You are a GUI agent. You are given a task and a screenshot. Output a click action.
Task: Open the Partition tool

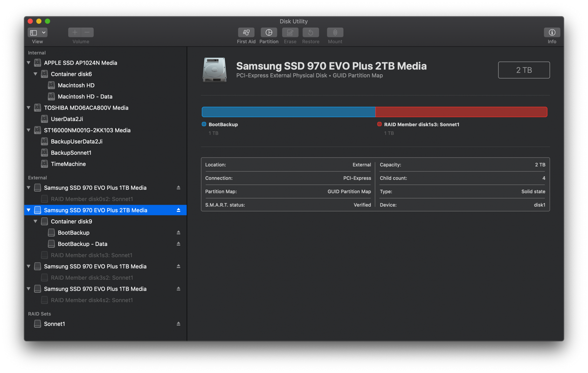(269, 32)
